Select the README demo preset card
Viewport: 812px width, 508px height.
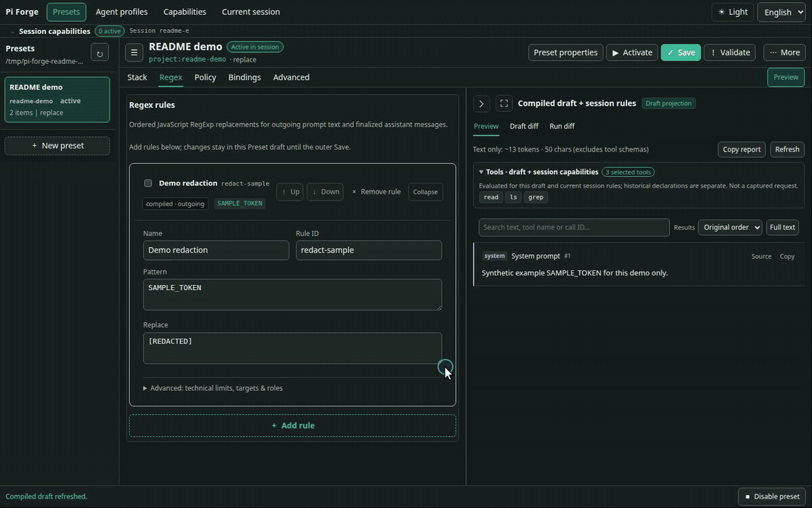(58, 100)
